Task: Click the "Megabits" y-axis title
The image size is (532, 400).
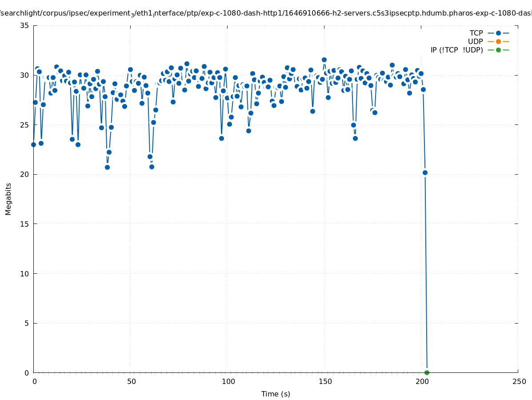Action: [x=8, y=199]
